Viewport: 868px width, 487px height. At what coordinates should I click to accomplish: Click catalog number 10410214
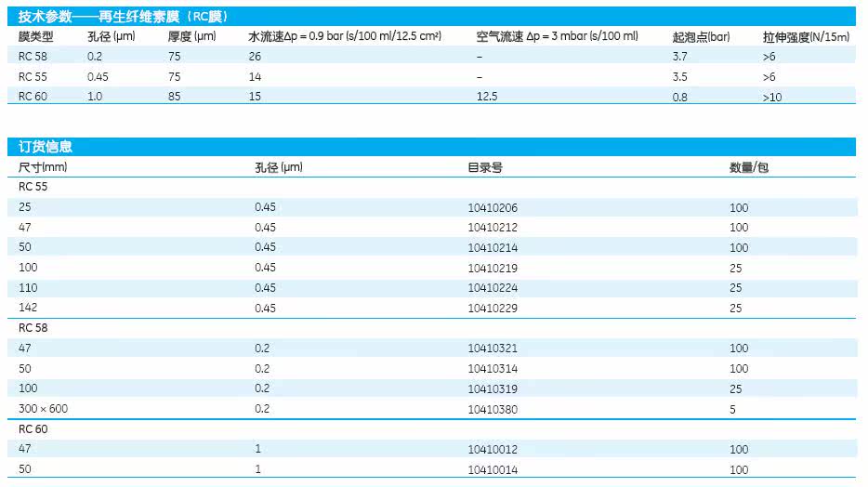(x=493, y=248)
